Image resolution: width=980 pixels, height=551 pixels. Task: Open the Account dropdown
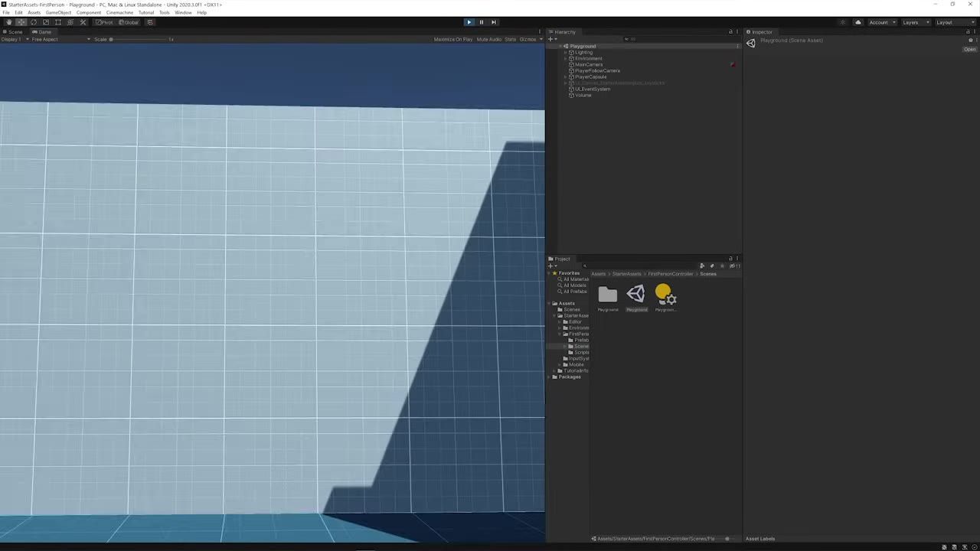tap(882, 22)
